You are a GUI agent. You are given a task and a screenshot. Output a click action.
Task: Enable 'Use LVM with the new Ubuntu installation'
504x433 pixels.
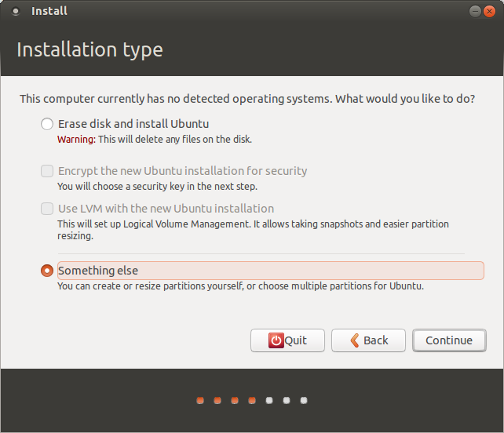[x=47, y=209]
